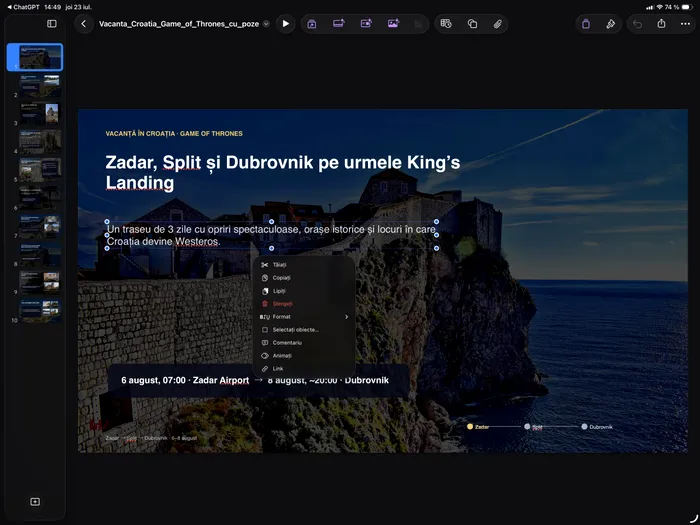Screen dimensions: 700x525
Task: Open the shapes insert icon
Action: tap(472, 24)
